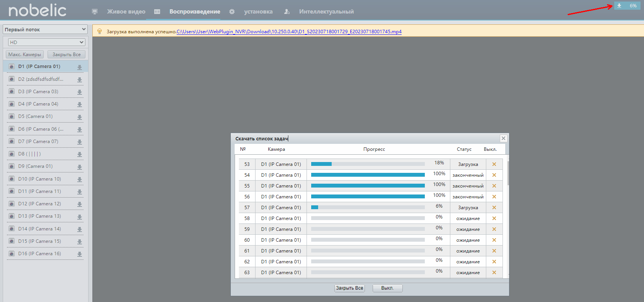Click download icon for D7 (IP Camera 07)

[x=80, y=142]
